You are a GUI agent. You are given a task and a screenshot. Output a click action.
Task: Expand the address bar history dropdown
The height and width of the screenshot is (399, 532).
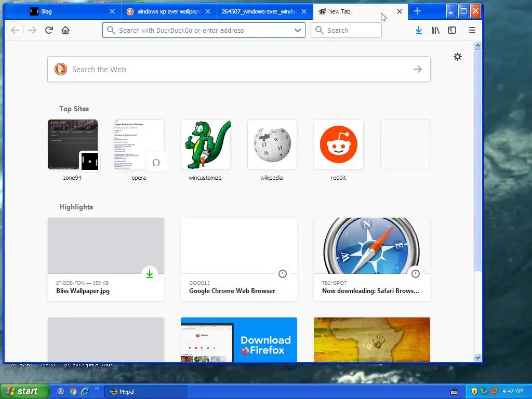pyautogui.click(x=298, y=30)
